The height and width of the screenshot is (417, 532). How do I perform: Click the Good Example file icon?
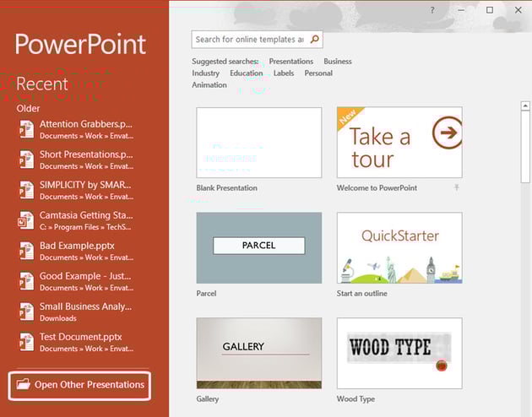click(26, 281)
